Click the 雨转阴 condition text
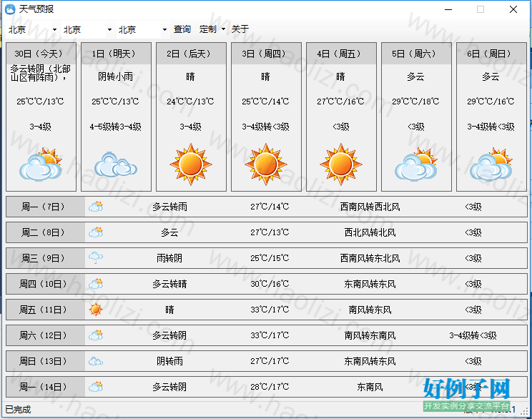Image resolution: width=532 pixels, height=419 pixels. point(169,259)
